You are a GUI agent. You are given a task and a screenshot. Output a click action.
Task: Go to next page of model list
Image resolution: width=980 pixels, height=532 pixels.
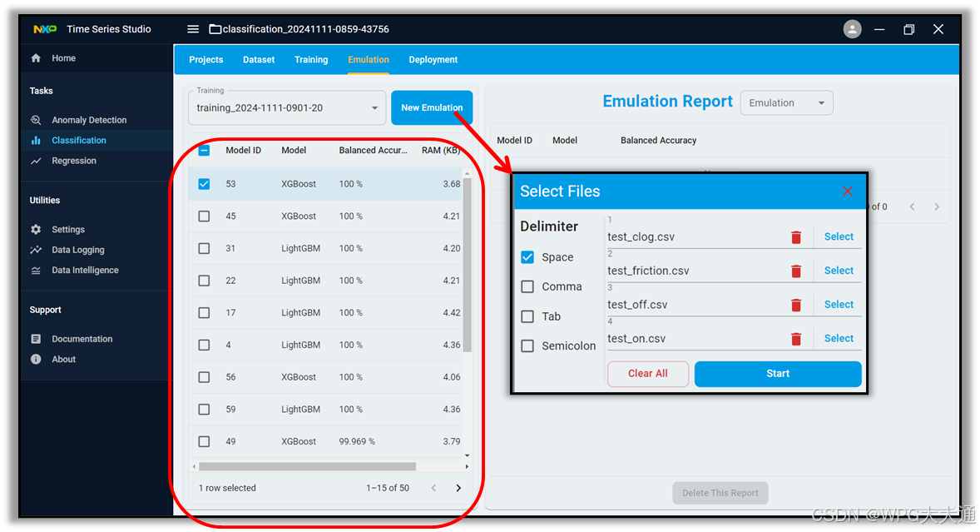pos(458,488)
